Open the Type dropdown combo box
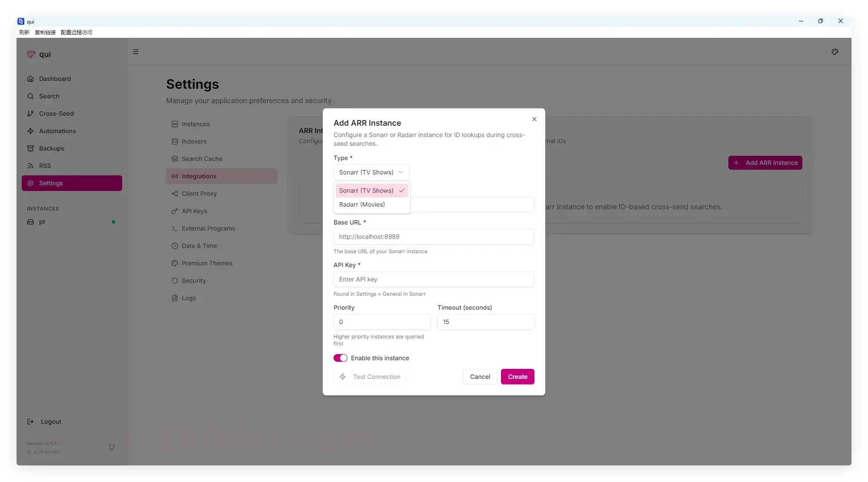Image resolution: width=868 pixels, height=482 pixels. (371, 172)
